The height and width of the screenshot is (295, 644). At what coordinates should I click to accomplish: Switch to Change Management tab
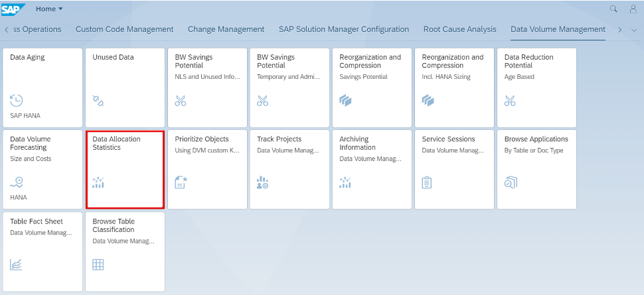pos(226,29)
